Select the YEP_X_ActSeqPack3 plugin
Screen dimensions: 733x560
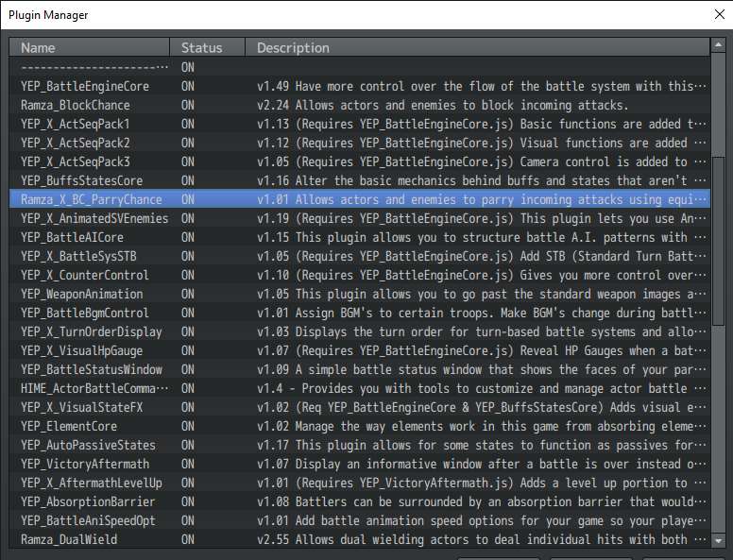(360, 161)
